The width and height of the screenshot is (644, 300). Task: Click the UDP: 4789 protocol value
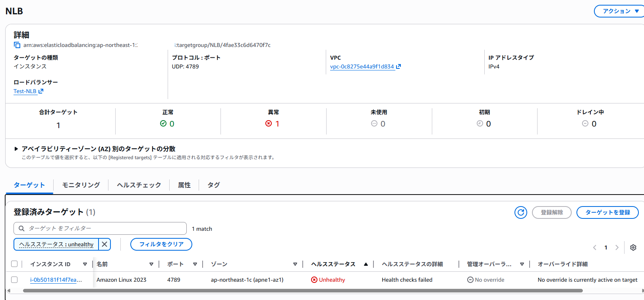pos(186,66)
